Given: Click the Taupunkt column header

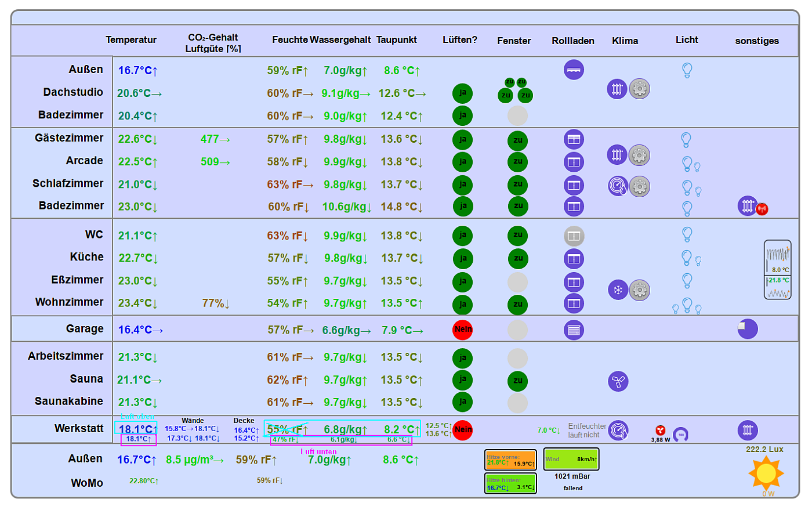Looking at the screenshot, I should pyautogui.click(x=397, y=40).
